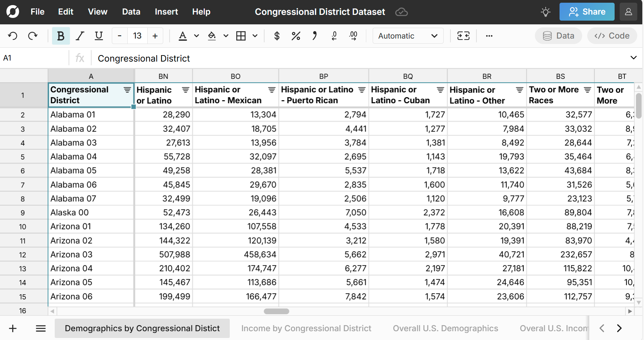Apply currency format with dollar icon
644x340 pixels.
(x=277, y=36)
